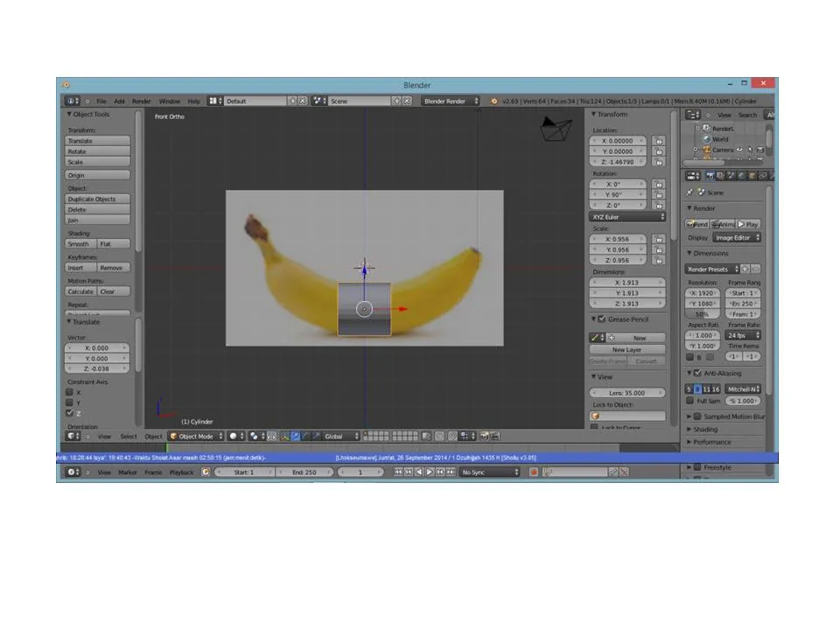The image size is (840, 630).
Task: Play the animation forward in timeline
Action: (x=429, y=472)
